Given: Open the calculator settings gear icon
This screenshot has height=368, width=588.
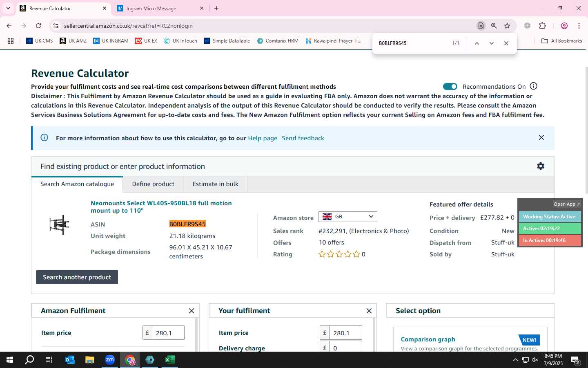Looking at the screenshot, I should (x=540, y=166).
